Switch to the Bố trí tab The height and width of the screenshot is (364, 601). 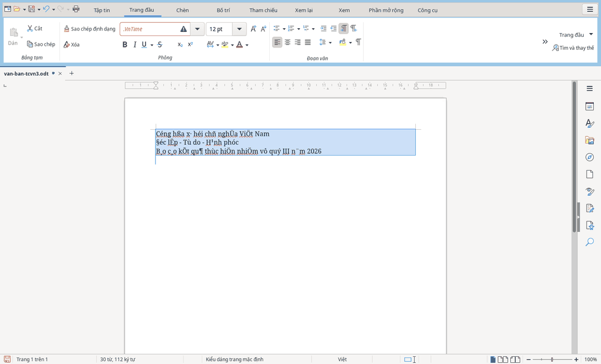[x=223, y=10]
